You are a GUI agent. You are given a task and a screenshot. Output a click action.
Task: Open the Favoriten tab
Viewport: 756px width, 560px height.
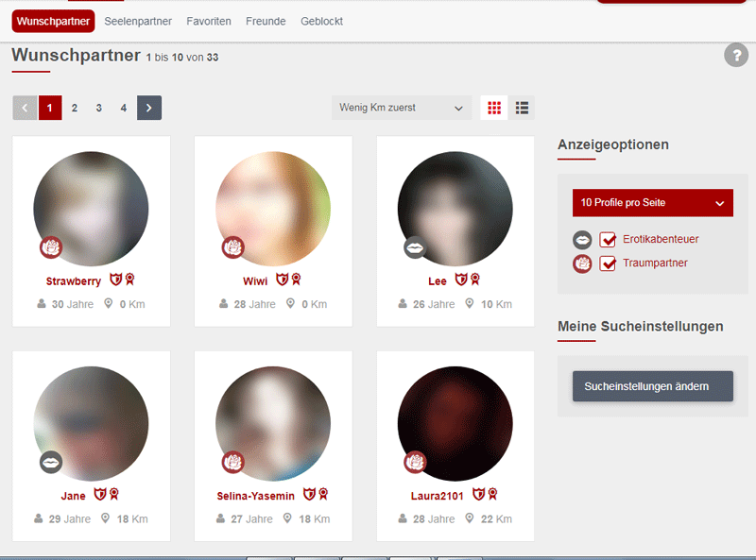pyautogui.click(x=209, y=21)
